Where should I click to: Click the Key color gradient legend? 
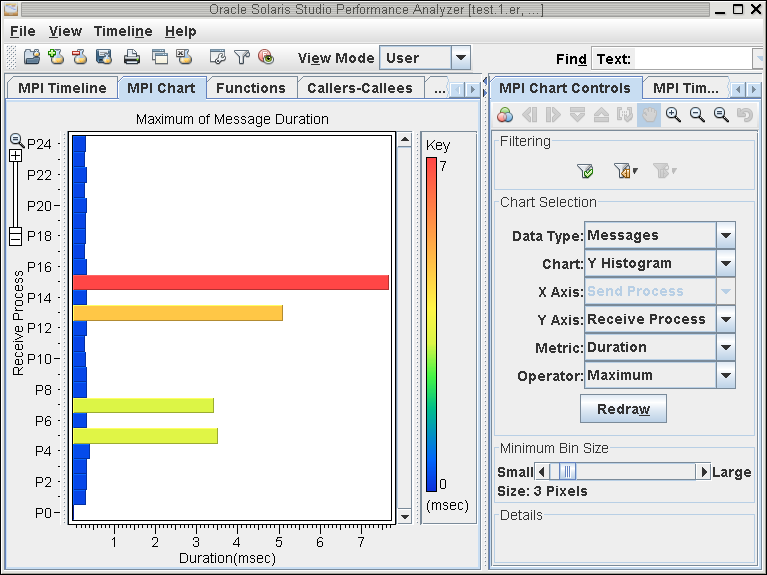coord(431,324)
